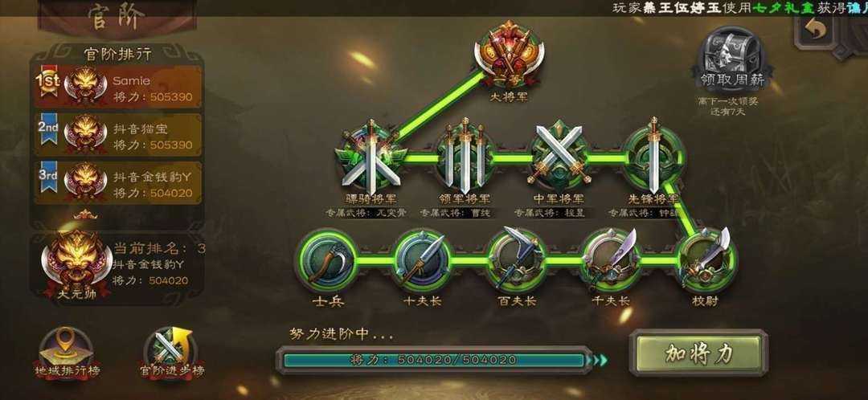The image size is (868, 400).
Task: Select second place 抖音猫宝 entry
Action: click(x=118, y=135)
